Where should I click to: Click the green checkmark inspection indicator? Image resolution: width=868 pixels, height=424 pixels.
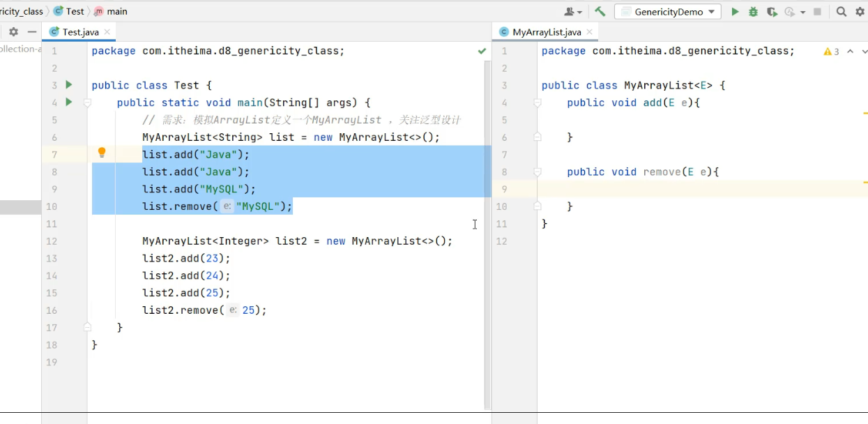pos(482,51)
